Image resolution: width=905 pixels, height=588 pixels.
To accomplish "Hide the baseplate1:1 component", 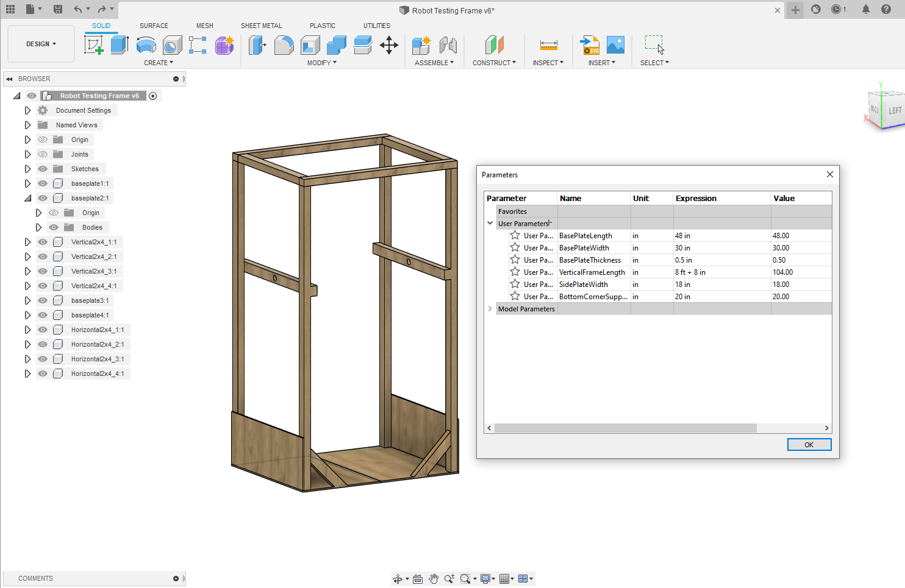I will 43,183.
